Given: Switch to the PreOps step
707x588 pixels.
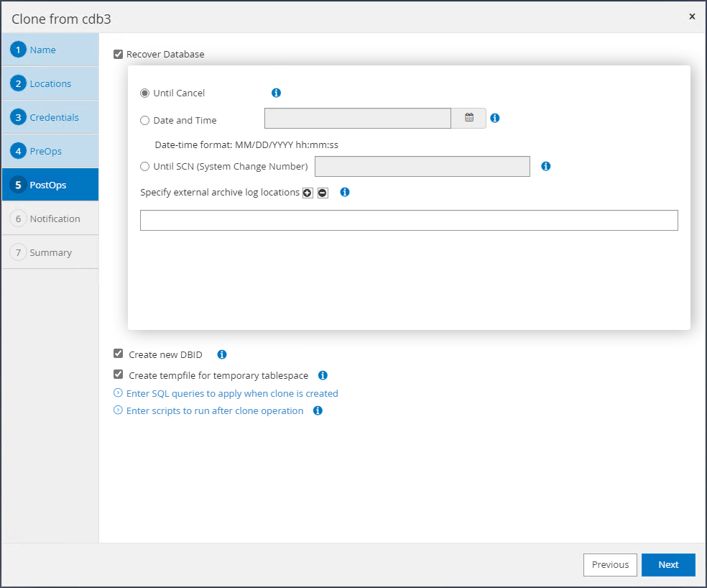Looking at the screenshot, I should point(45,151).
